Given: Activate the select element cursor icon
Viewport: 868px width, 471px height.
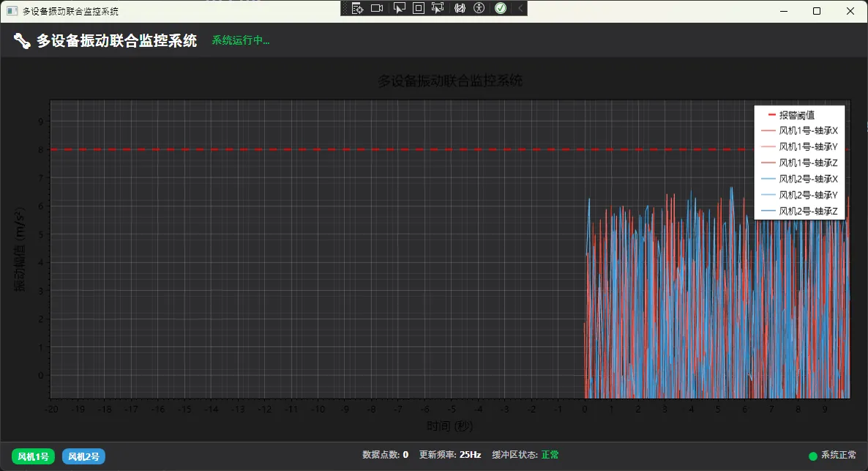Looking at the screenshot, I should [x=399, y=8].
